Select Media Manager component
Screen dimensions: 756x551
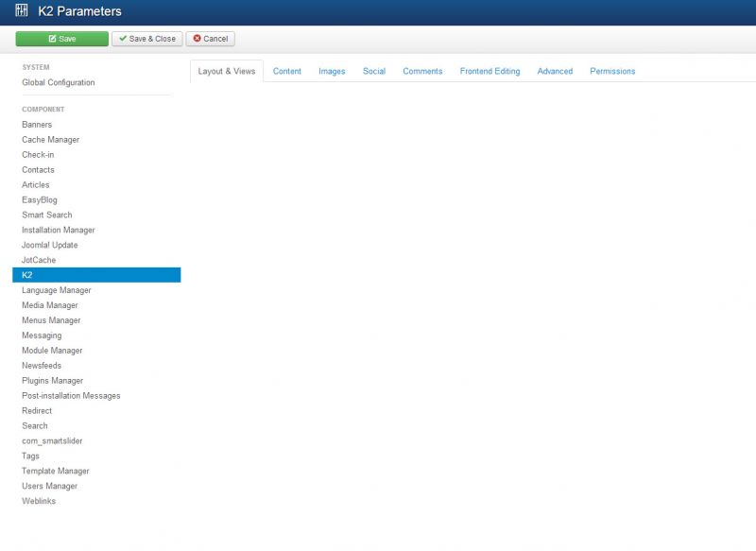click(50, 305)
